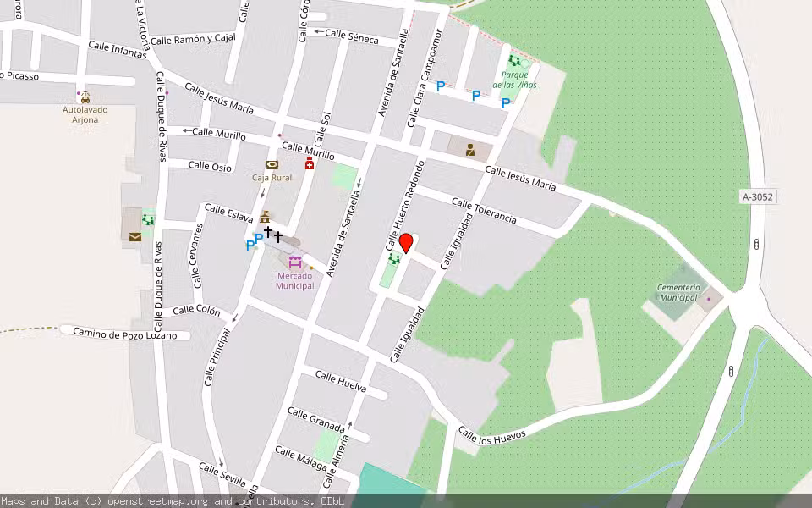Select the Caja Rural label
Image resolution: width=812 pixels, height=508 pixels.
click(x=272, y=177)
